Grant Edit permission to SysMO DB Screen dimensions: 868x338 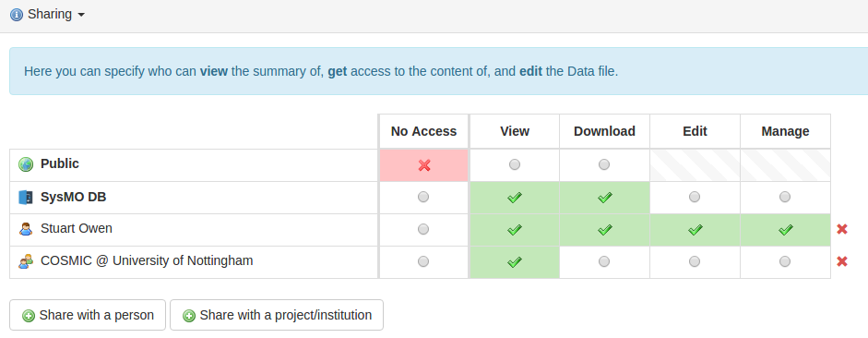coord(695,197)
